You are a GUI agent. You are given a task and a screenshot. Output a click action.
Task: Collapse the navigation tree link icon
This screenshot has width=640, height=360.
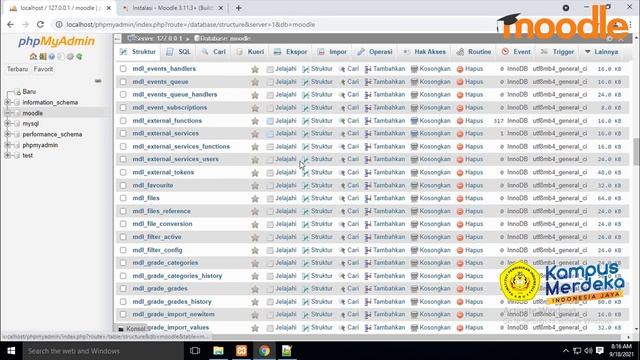coord(98,81)
